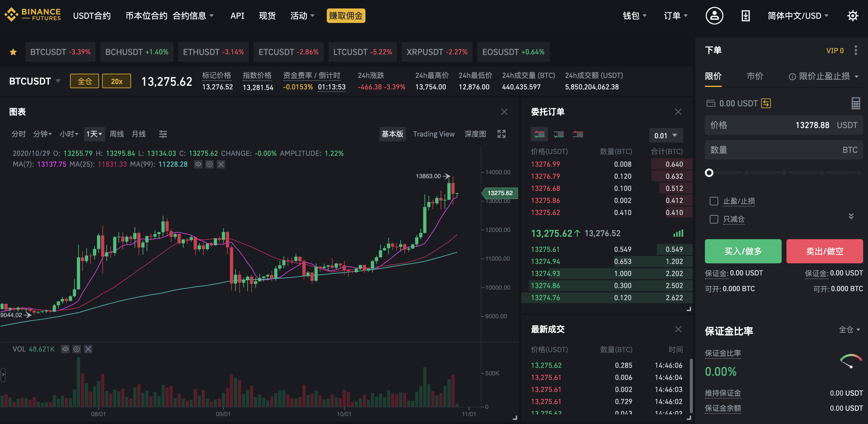Toggle VOL indicator visibility eye
This screenshot has height=424, width=868.
65,349
